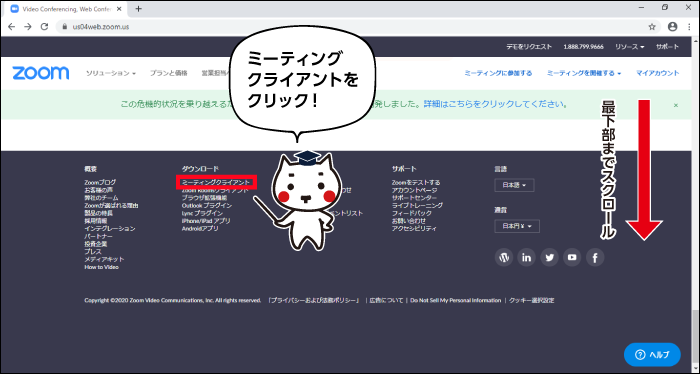The width and height of the screenshot is (700, 374).
Task: Click the パートナー footer link
Action: (x=99, y=236)
